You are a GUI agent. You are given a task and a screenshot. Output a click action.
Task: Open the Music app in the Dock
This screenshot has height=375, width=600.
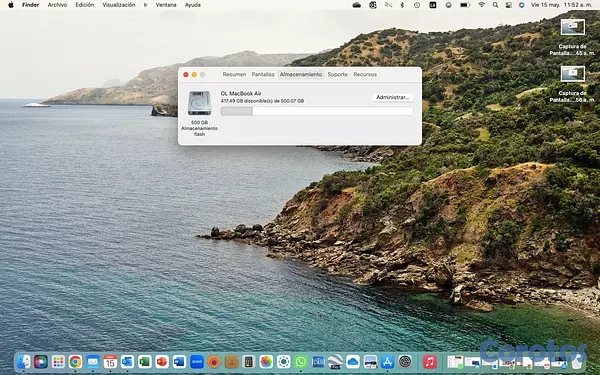click(x=430, y=361)
